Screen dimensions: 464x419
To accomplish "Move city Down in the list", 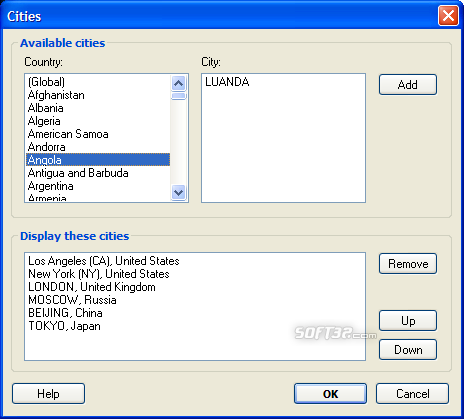I will pos(408,350).
